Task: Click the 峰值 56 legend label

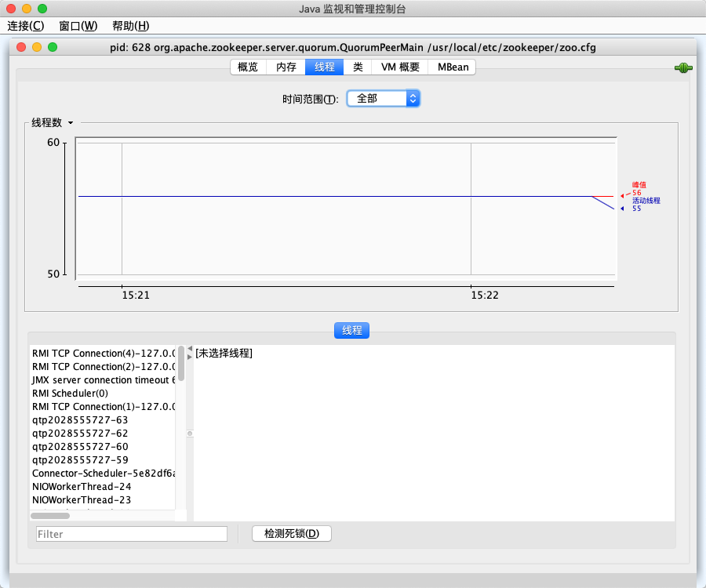Action: (639, 188)
